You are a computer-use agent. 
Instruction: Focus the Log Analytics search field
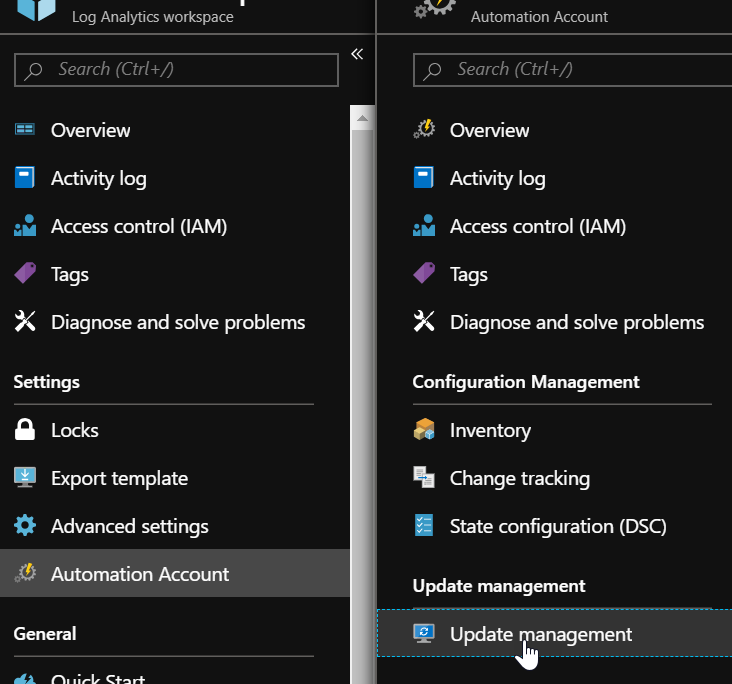click(x=176, y=70)
